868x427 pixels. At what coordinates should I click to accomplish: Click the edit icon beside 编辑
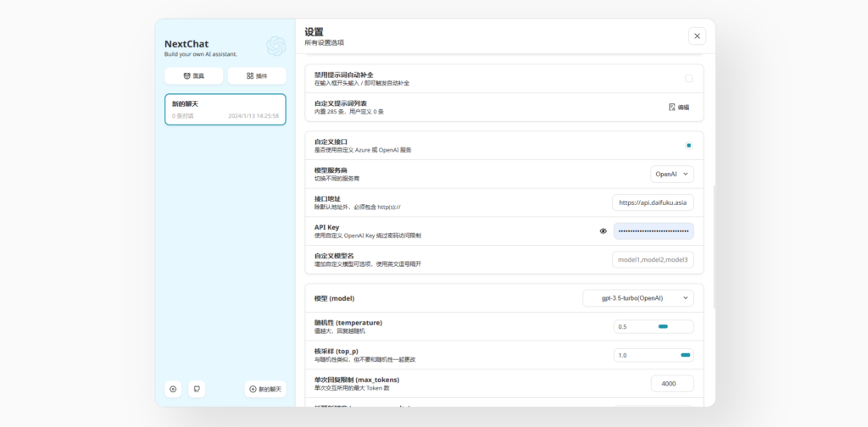pyautogui.click(x=672, y=108)
